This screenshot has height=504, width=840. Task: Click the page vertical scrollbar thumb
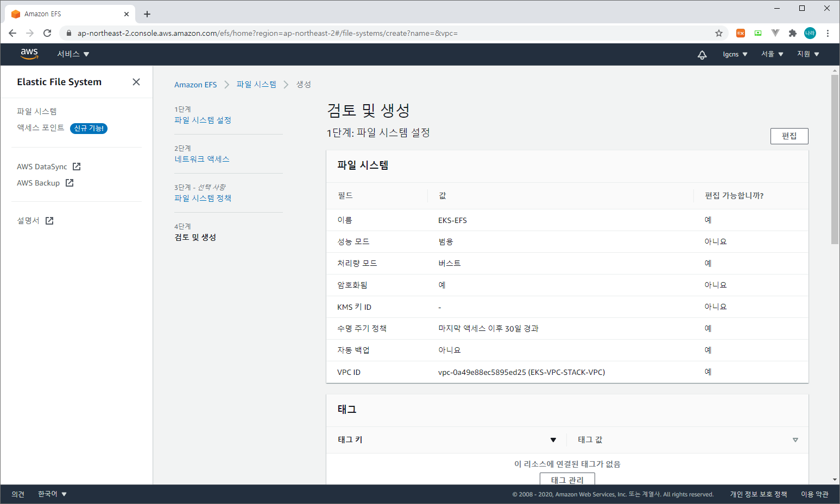(x=835, y=160)
